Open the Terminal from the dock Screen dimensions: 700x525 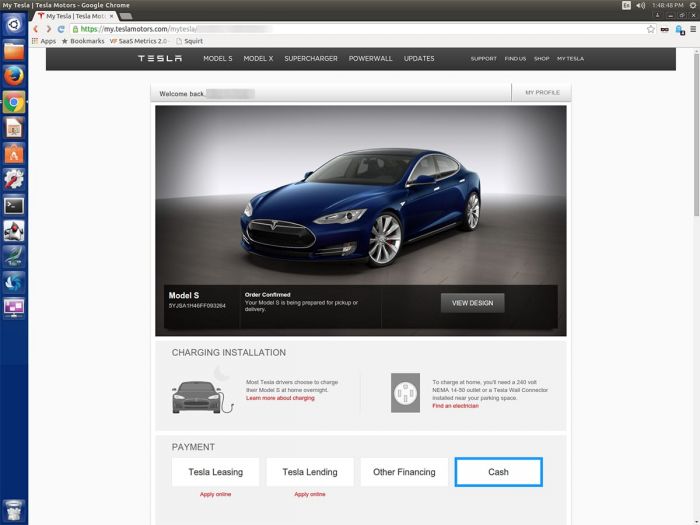[x=14, y=205]
